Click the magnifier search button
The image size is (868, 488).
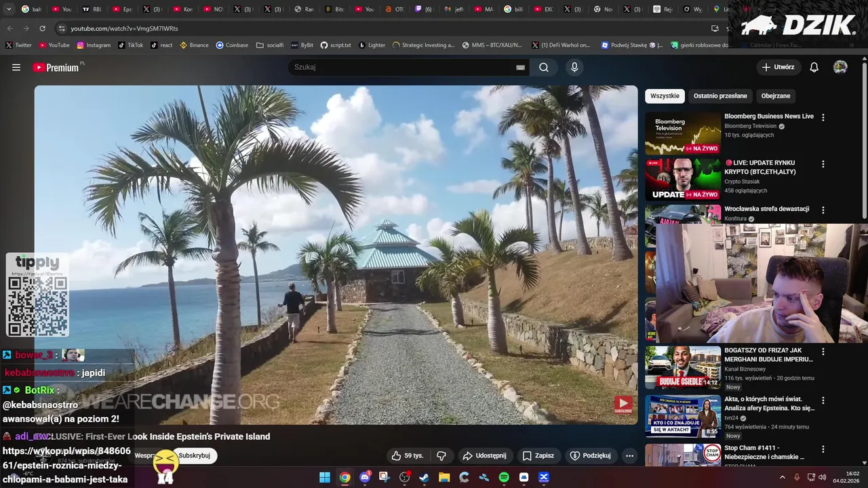[x=544, y=67]
